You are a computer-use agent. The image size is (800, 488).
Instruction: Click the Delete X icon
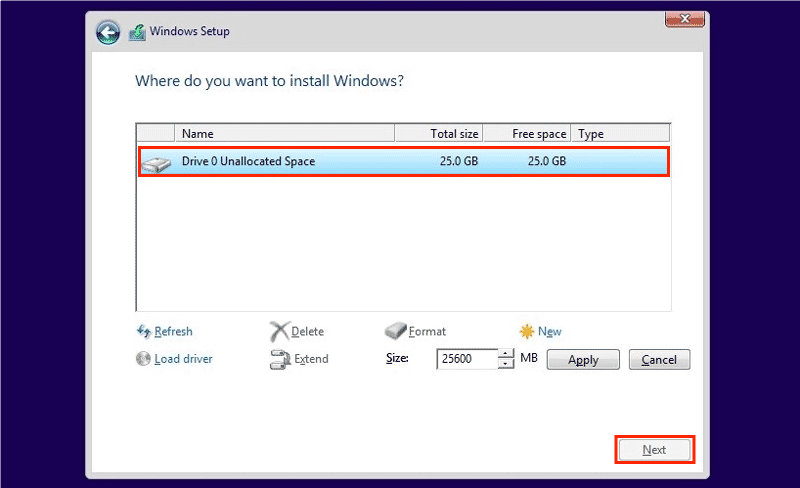(279, 332)
